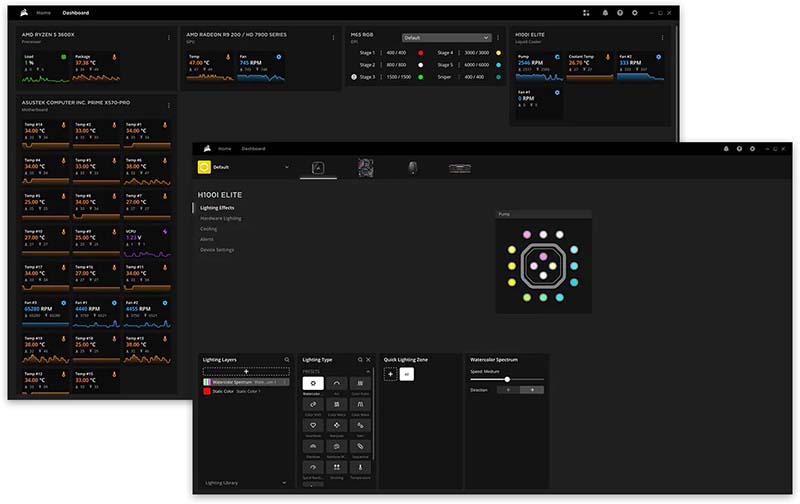Select M65 mouse device tab icon

point(413,168)
